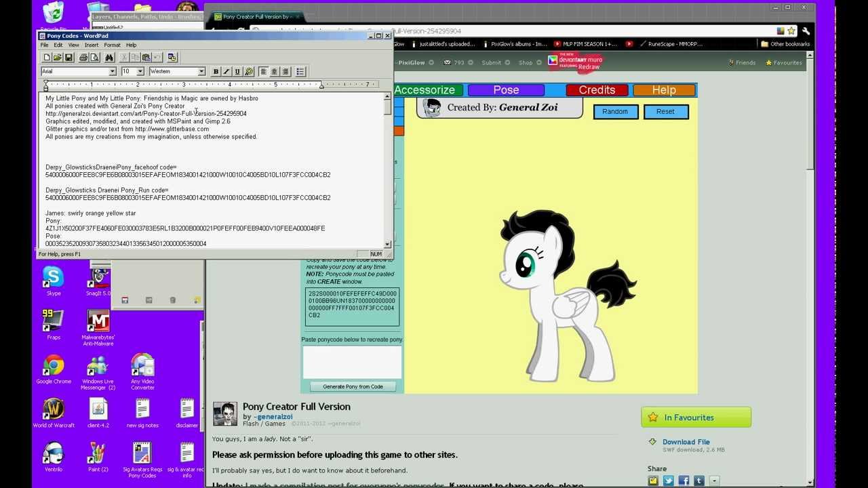Click the paste ponycode text box
868x488 pixels.
coord(352,362)
